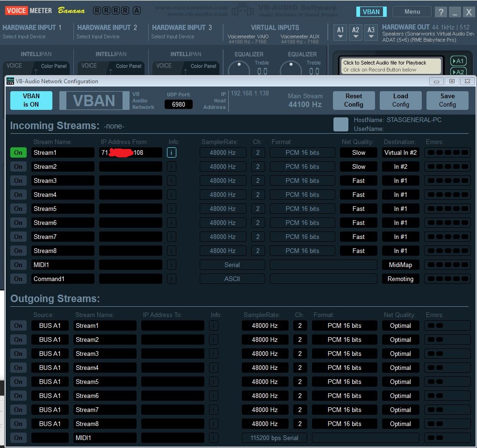Select input device for Hardware Input 1
The image size is (477, 448).
24,36
